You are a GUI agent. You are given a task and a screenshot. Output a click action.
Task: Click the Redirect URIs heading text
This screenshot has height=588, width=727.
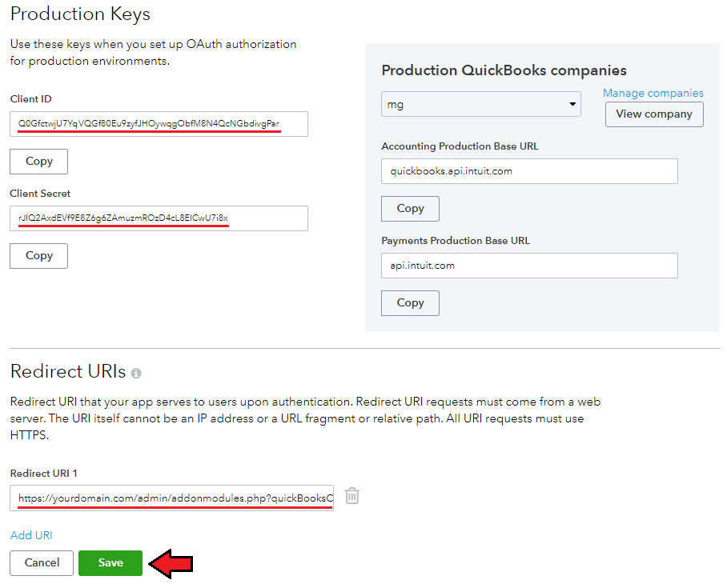click(x=68, y=371)
